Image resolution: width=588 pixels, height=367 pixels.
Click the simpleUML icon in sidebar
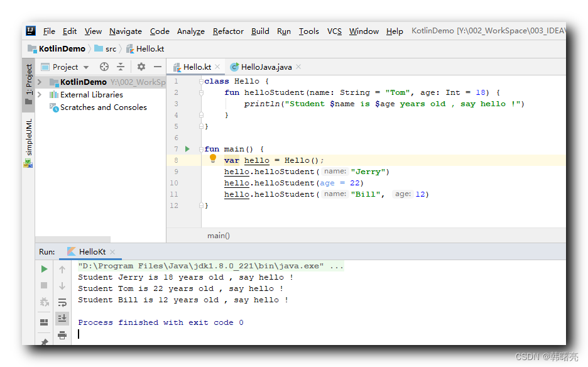28,163
